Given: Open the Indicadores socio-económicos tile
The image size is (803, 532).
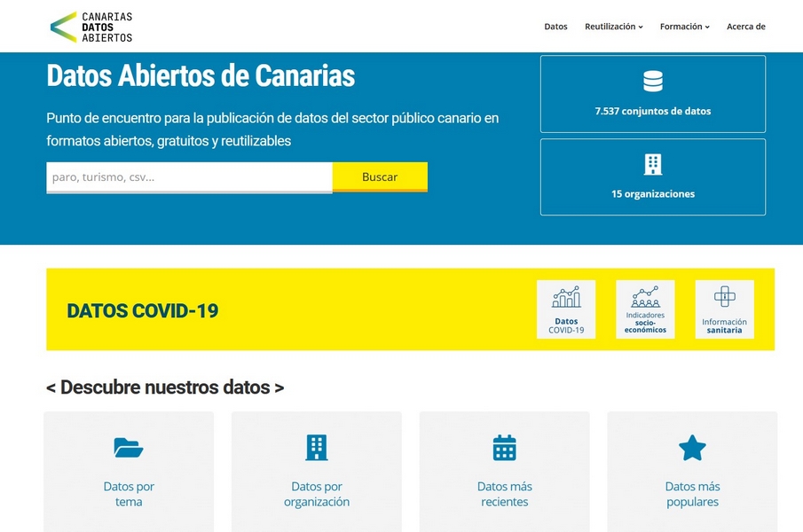Looking at the screenshot, I should [645, 309].
